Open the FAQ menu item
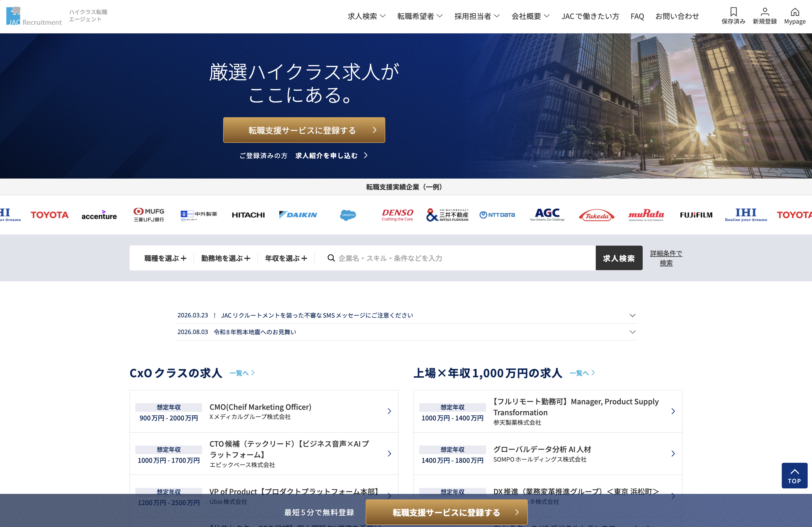 (x=637, y=16)
